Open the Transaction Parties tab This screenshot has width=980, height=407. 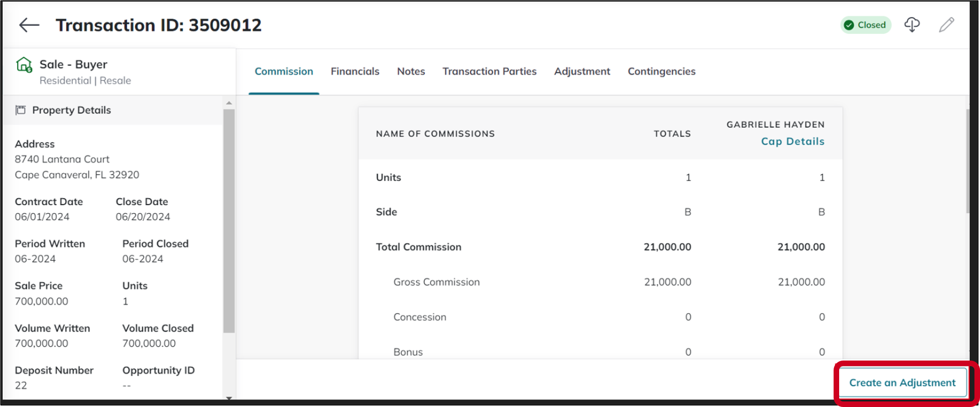(490, 71)
